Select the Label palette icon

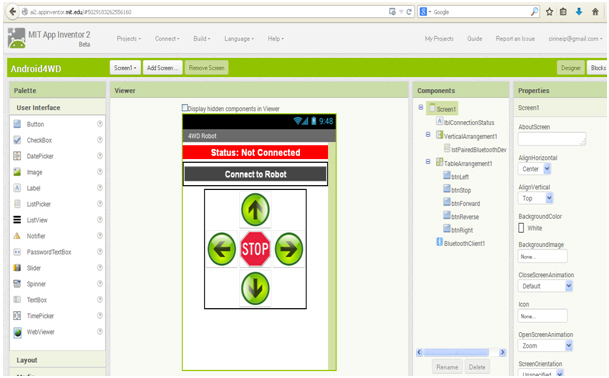click(x=17, y=188)
